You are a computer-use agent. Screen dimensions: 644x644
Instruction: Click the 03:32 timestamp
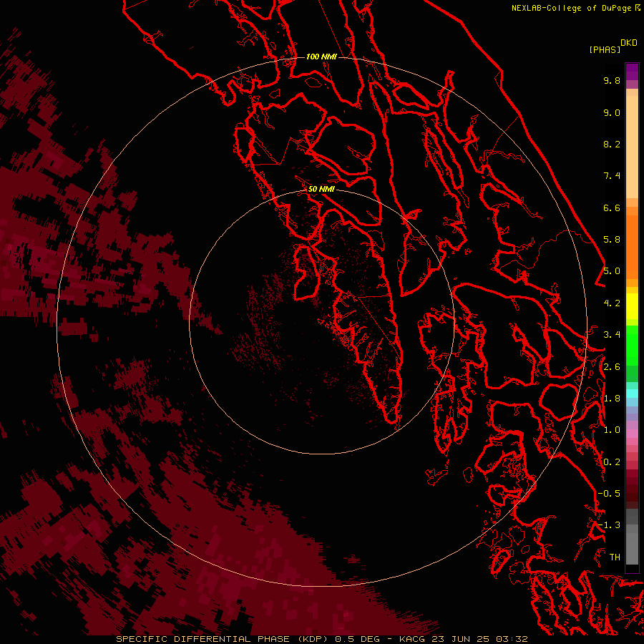pyautogui.click(x=512, y=639)
